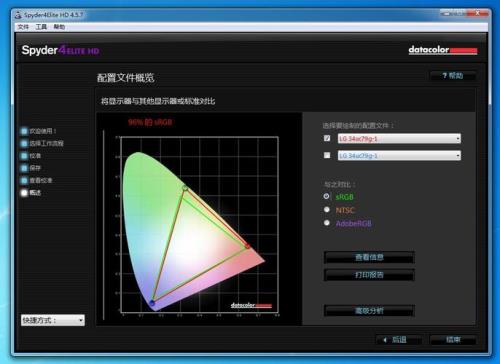Screen dimensions: 500x364
Task: Click the red vertex on gamut chart
Action: click(x=248, y=246)
